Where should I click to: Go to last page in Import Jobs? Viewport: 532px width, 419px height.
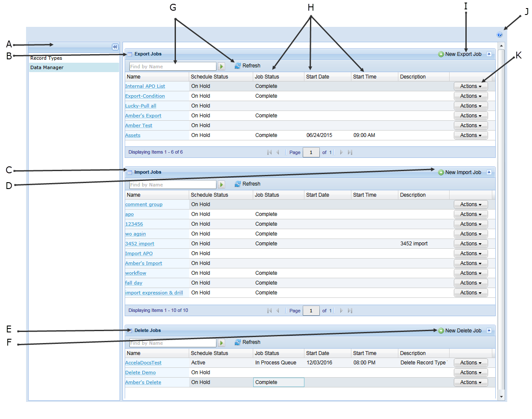point(350,311)
